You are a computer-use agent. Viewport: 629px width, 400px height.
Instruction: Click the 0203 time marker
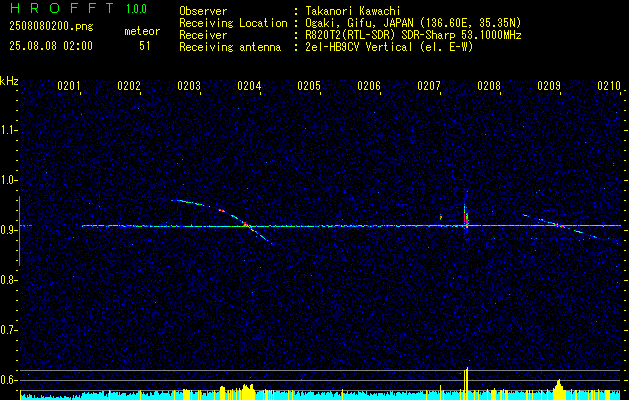(x=189, y=86)
